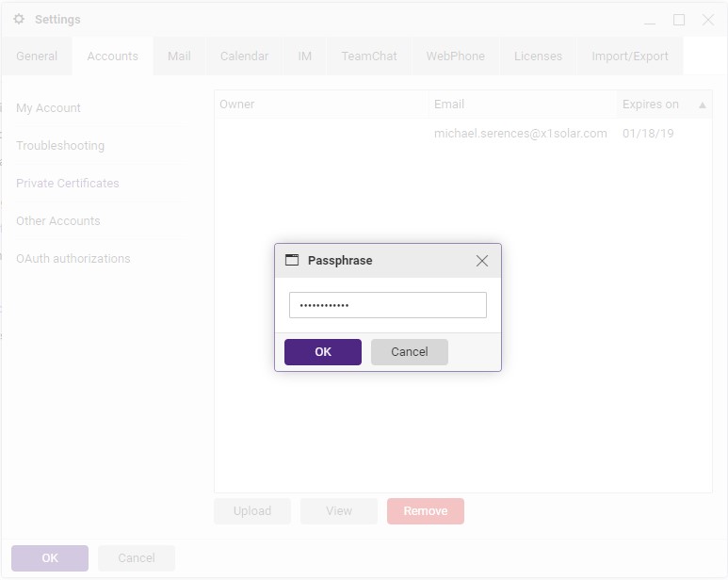Toggle sort arrow on Expires on column

[x=703, y=105]
